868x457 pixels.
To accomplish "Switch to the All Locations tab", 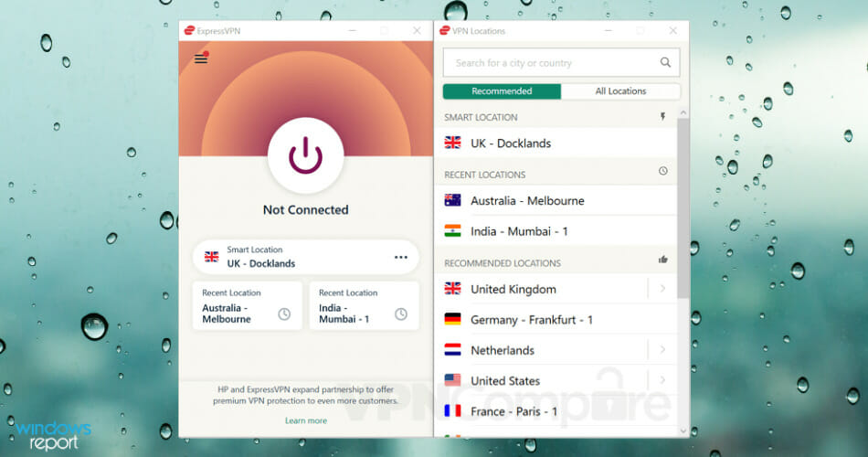I will (620, 91).
